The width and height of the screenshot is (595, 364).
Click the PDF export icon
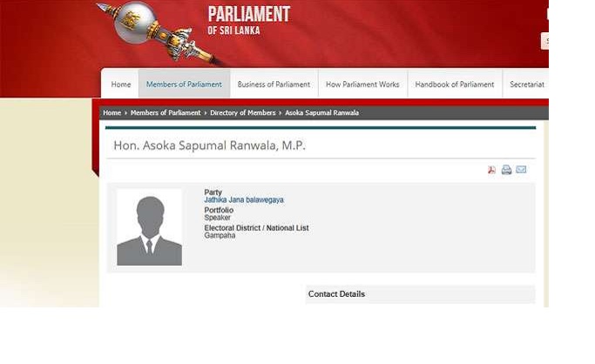tap(491, 170)
